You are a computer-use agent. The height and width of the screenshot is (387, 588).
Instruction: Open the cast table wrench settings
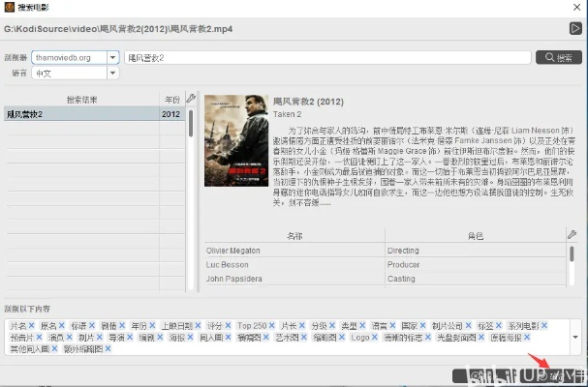click(572, 235)
